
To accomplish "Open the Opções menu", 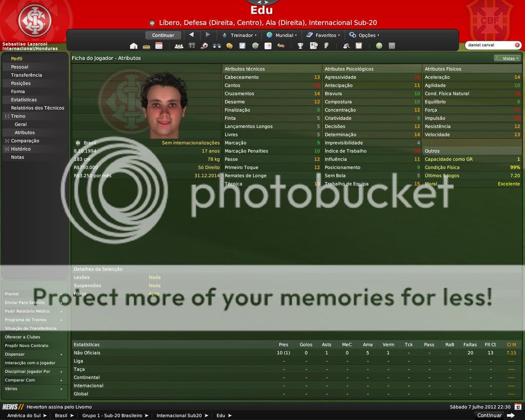I will pyautogui.click(x=364, y=35).
